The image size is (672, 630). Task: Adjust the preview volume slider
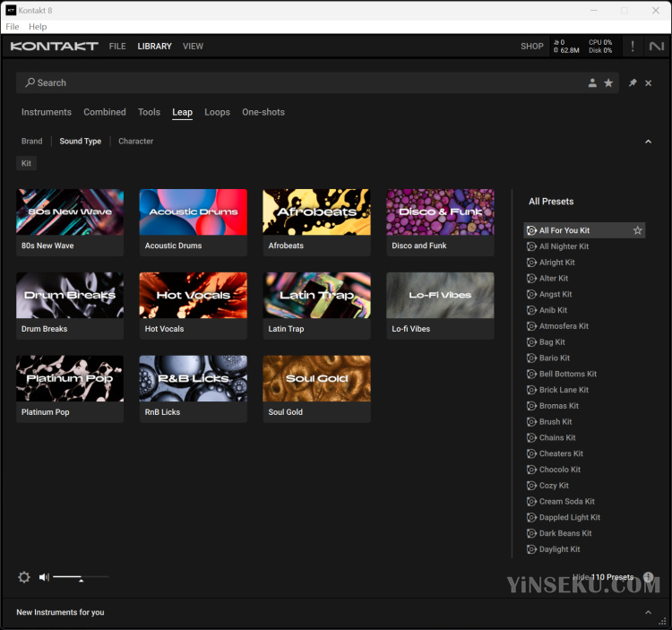(81, 577)
